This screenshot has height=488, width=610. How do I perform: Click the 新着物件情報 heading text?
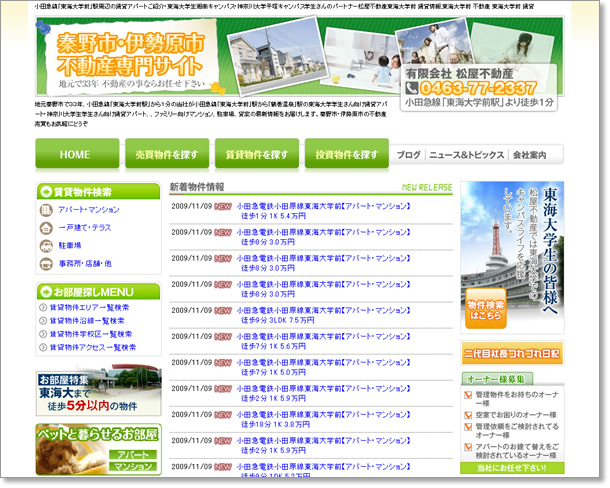(x=197, y=187)
